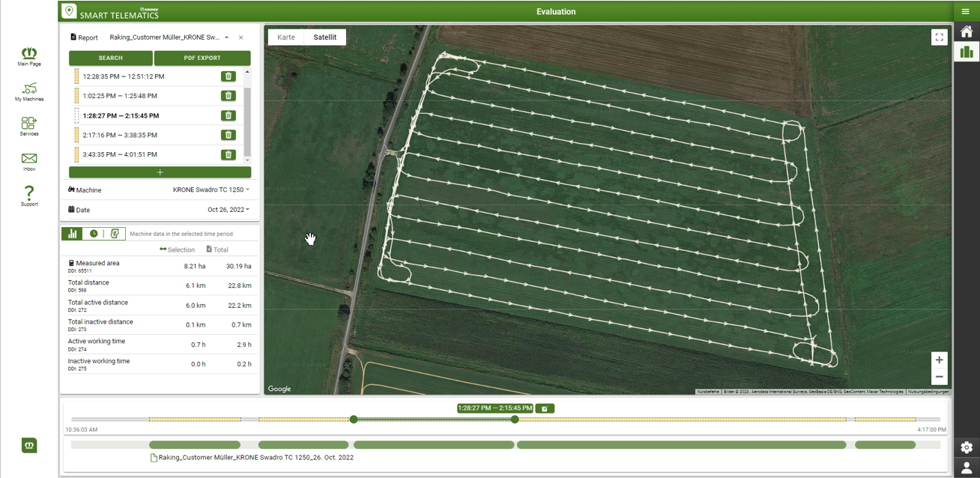Open the hamburger menu at top right
The height and width of the screenshot is (478, 980).
pos(966,11)
